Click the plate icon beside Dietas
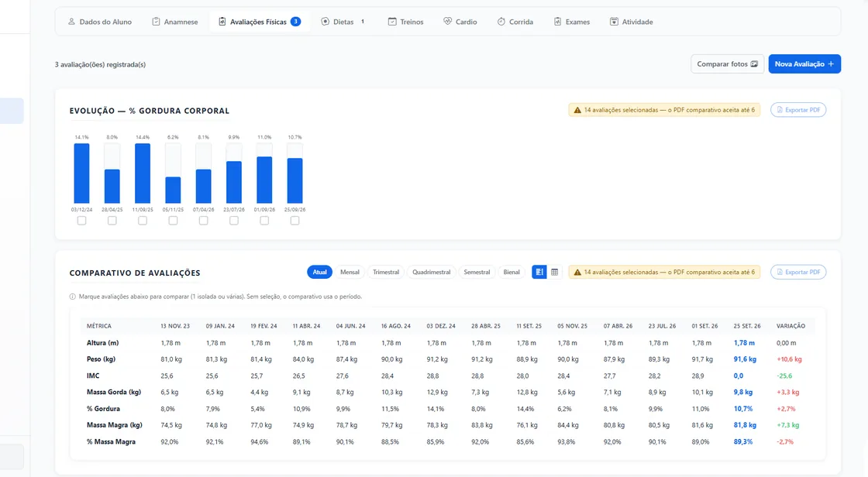868x477 pixels. (325, 22)
